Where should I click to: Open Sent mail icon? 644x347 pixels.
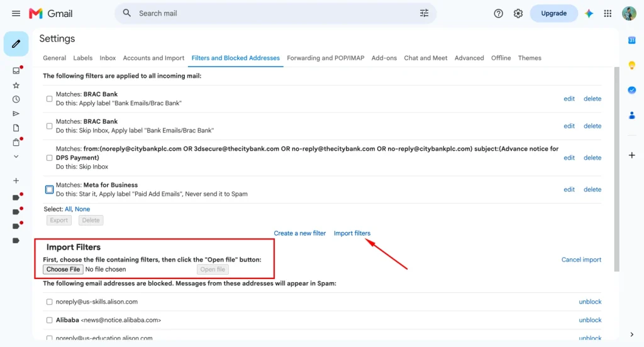coord(16,114)
